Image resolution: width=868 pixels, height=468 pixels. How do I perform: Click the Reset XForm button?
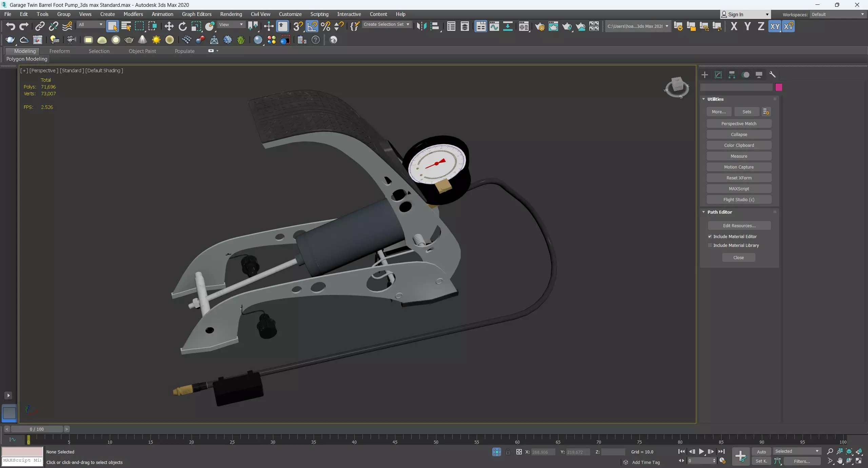click(739, 178)
